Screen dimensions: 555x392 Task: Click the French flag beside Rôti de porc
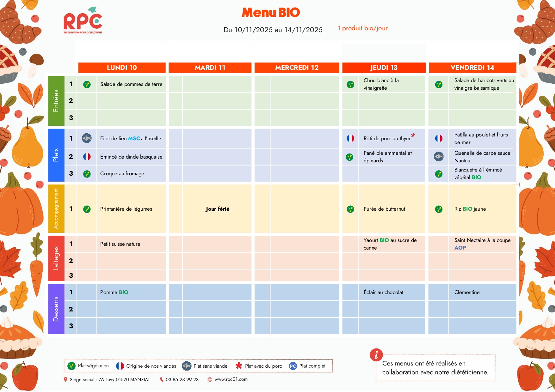click(x=350, y=138)
